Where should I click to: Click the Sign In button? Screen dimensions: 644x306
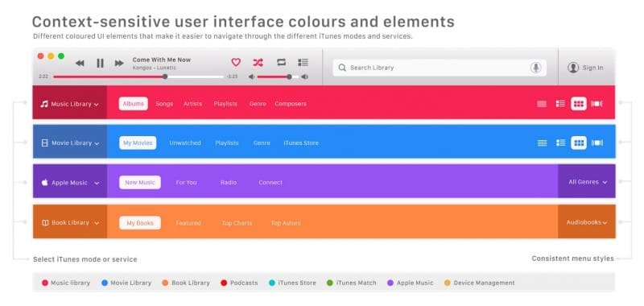tap(586, 68)
